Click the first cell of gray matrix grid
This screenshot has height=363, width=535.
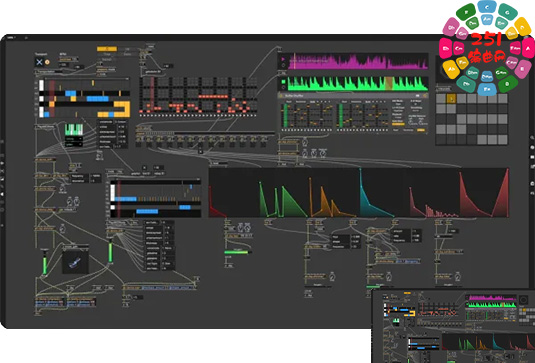[441, 99]
